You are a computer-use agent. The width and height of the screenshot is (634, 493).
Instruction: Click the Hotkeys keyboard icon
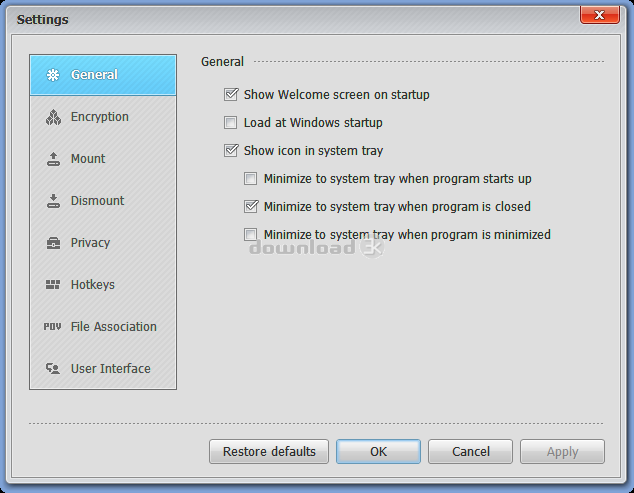(x=53, y=285)
